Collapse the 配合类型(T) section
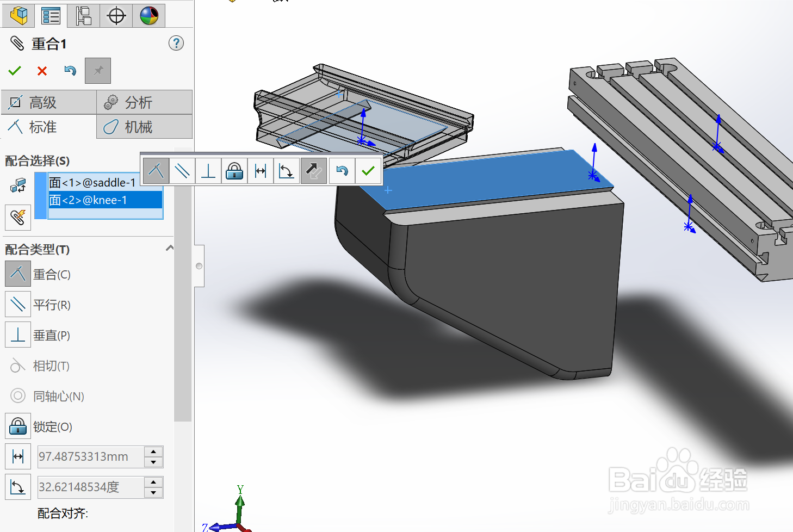This screenshot has width=793, height=532. (170, 248)
